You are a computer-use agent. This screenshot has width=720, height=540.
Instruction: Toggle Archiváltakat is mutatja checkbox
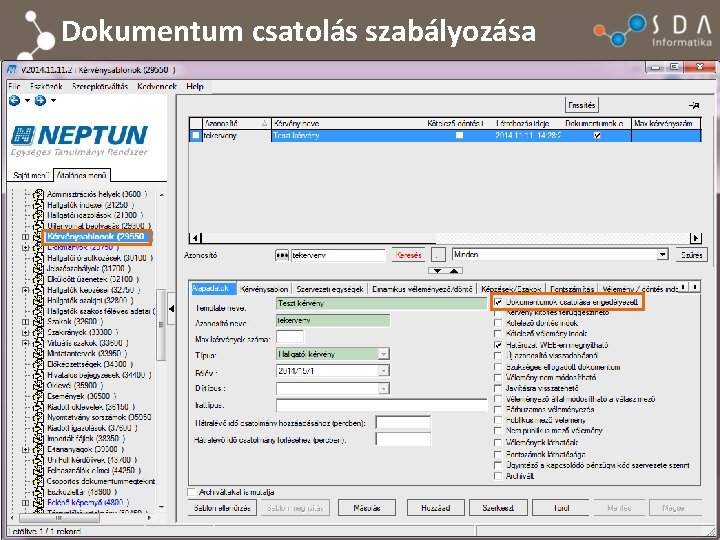pyautogui.click(x=192, y=492)
